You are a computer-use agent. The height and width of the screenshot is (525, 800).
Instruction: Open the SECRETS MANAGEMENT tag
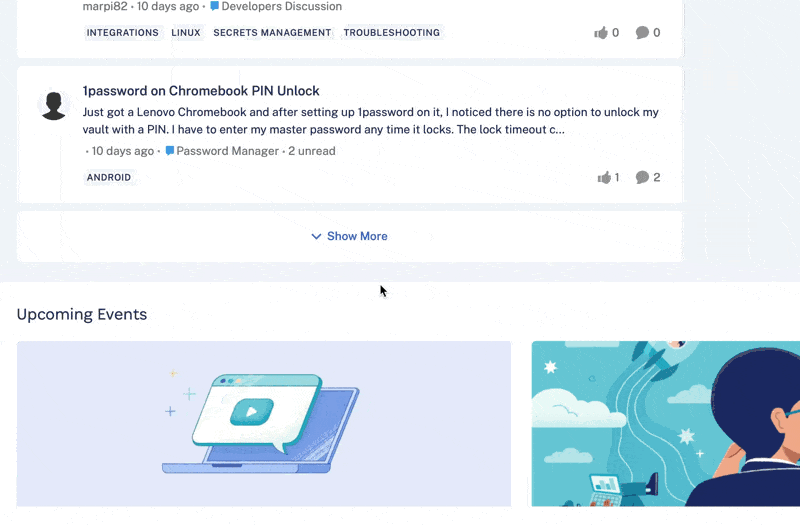272,33
